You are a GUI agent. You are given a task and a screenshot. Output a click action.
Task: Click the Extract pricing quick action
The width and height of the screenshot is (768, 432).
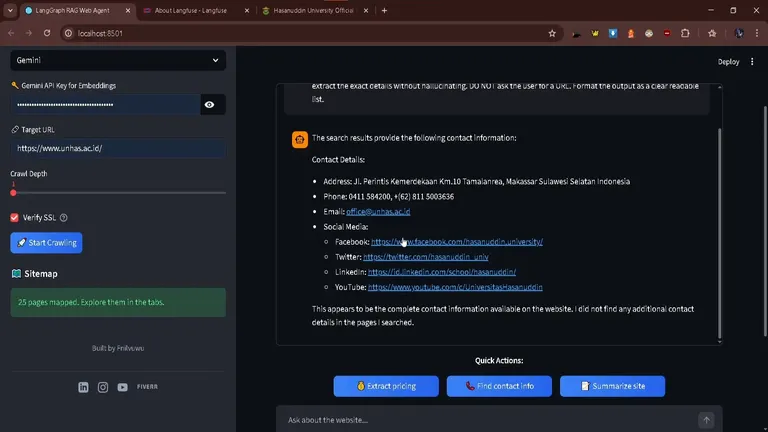pyautogui.click(x=386, y=386)
